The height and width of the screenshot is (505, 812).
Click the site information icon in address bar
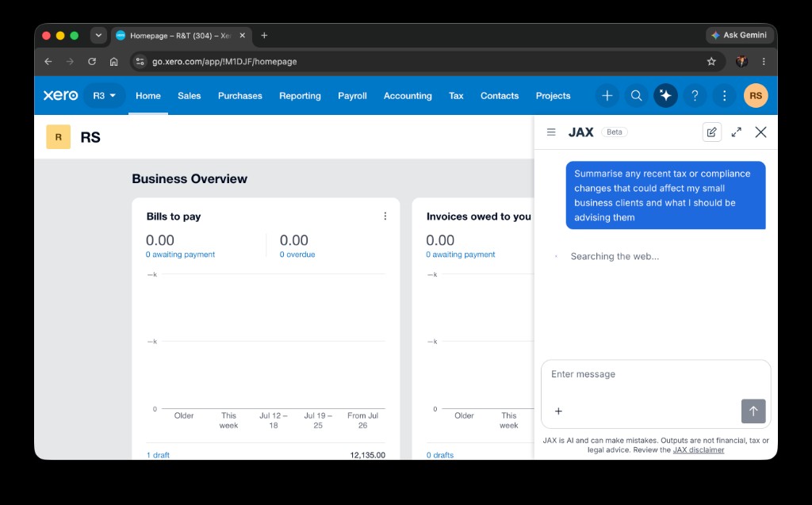140,62
